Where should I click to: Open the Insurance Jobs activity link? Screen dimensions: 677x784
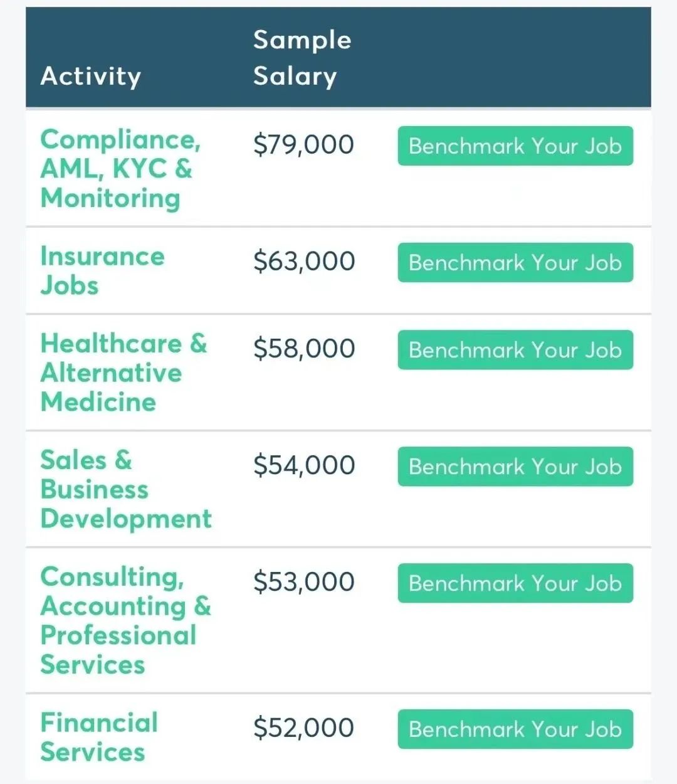pyautogui.click(x=102, y=270)
